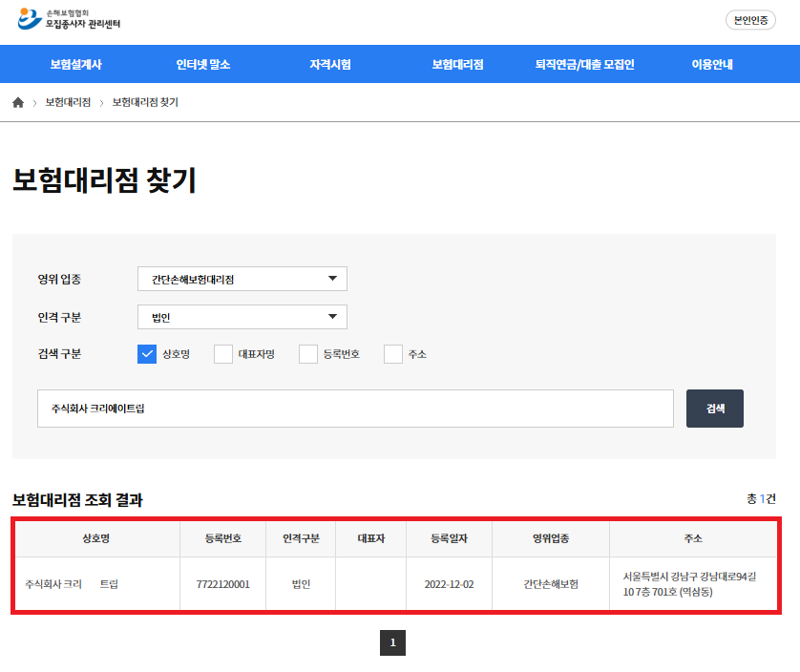Click registration number 7722120001 in results
This screenshot has height=672, width=800.
point(222,584)
